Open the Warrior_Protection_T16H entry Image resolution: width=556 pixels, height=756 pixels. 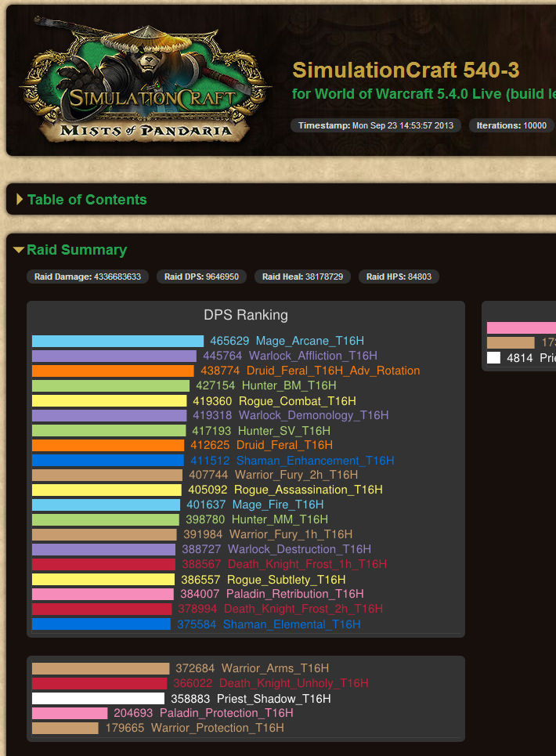(x=217, y=728)
